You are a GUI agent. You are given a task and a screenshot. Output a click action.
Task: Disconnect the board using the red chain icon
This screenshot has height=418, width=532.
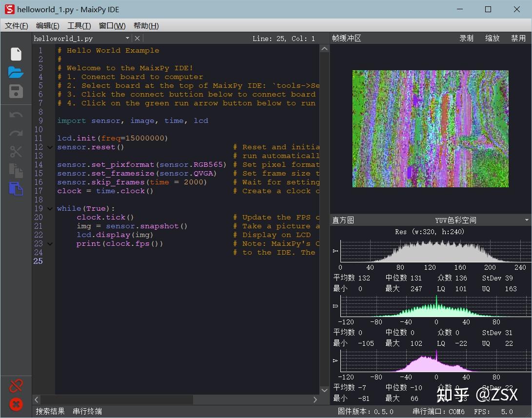(16, 385)
